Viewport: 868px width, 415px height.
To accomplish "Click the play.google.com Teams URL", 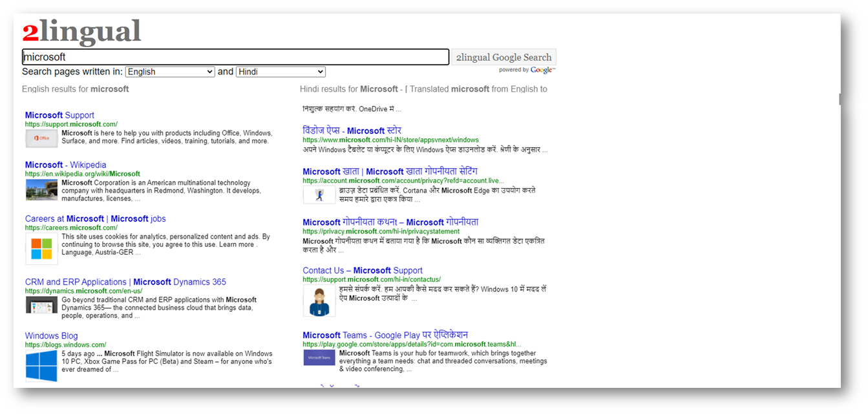I will point(412,344).
